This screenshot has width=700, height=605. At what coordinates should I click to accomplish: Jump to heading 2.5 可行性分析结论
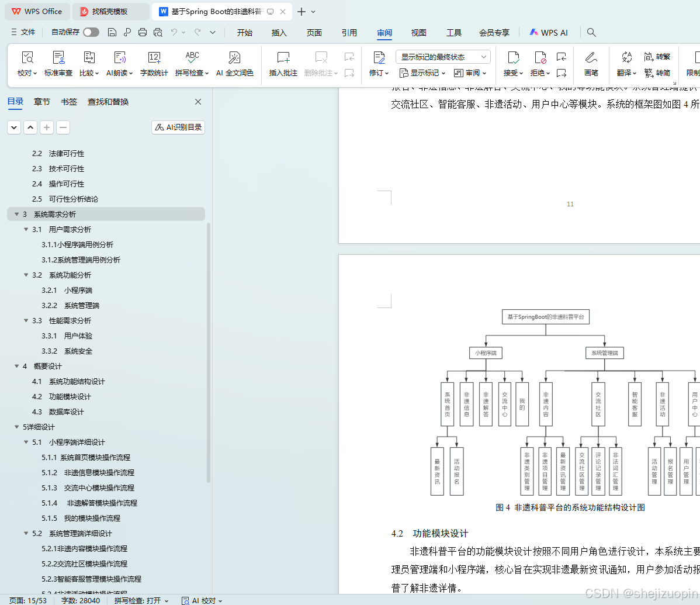click(65, 199)
